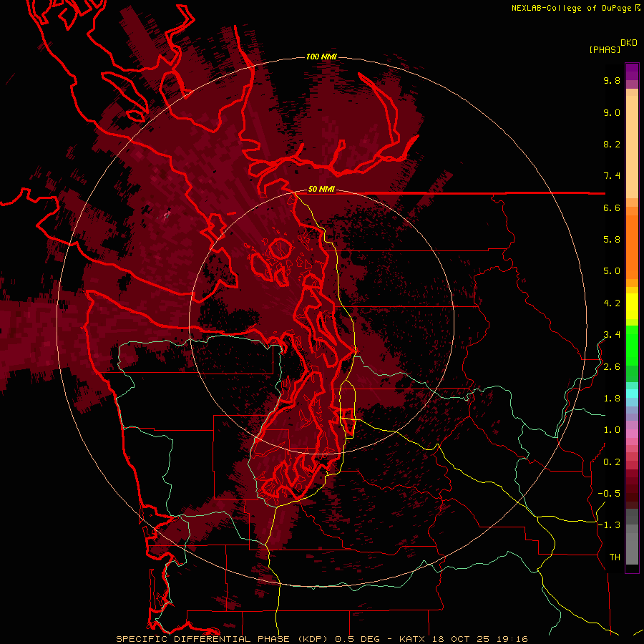Click the bright yellow color bar segment
644x644 pixels.
pos(632,306)
